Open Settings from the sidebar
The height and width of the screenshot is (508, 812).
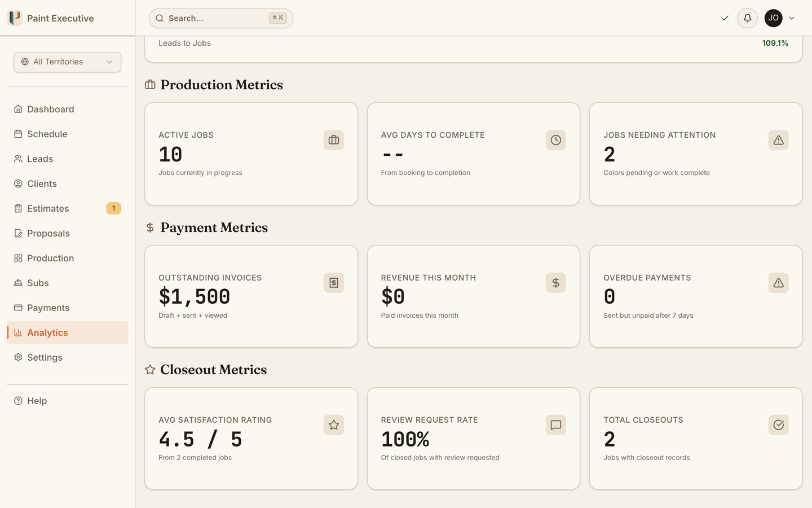[67, 357]
